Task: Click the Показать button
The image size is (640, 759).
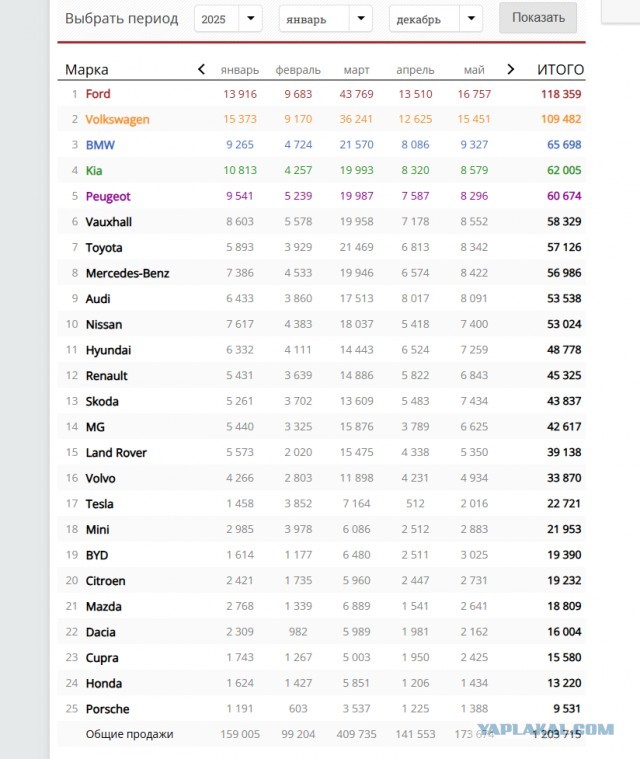Action: [x=538, y=18]
